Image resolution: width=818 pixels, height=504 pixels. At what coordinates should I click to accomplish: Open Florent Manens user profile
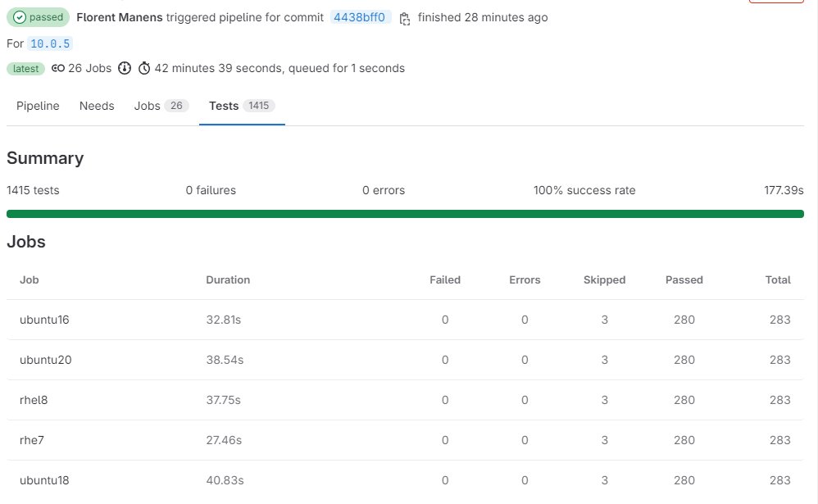(x=119, y=17)
